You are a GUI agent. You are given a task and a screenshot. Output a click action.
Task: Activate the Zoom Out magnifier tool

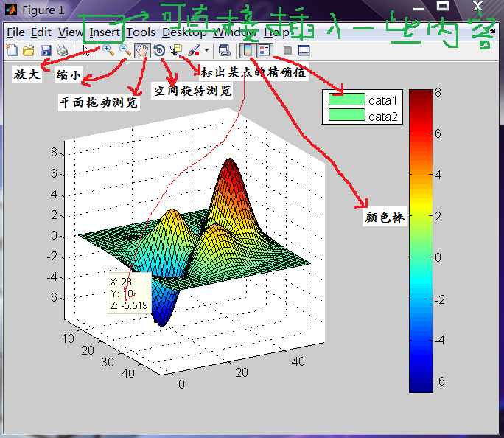125,50
